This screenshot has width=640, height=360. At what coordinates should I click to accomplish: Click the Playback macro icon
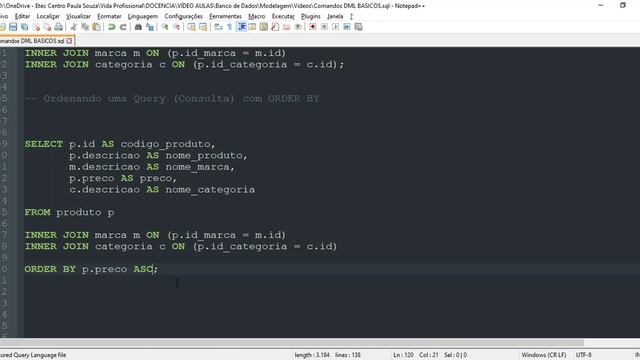point(336,27)
